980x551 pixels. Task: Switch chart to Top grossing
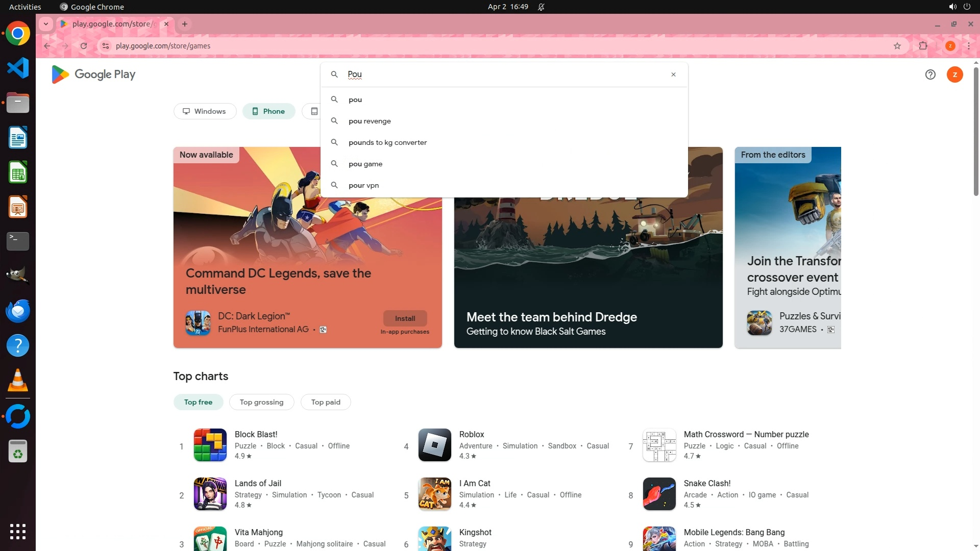pos(261,402)
